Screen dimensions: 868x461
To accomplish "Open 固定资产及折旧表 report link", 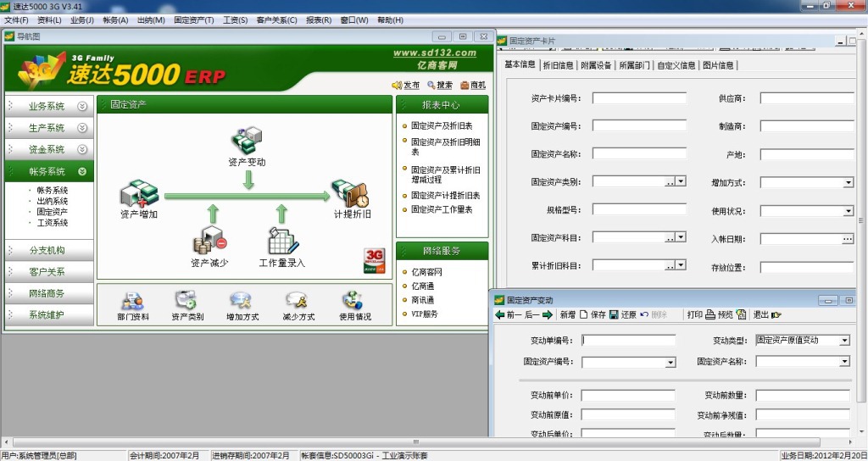I will (441, 125).
